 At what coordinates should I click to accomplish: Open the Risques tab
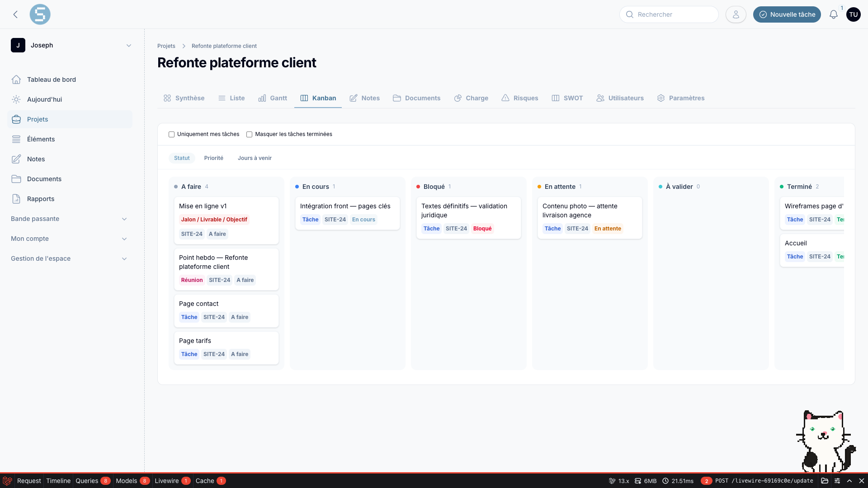pyautogui.click(x=519, y=98)
